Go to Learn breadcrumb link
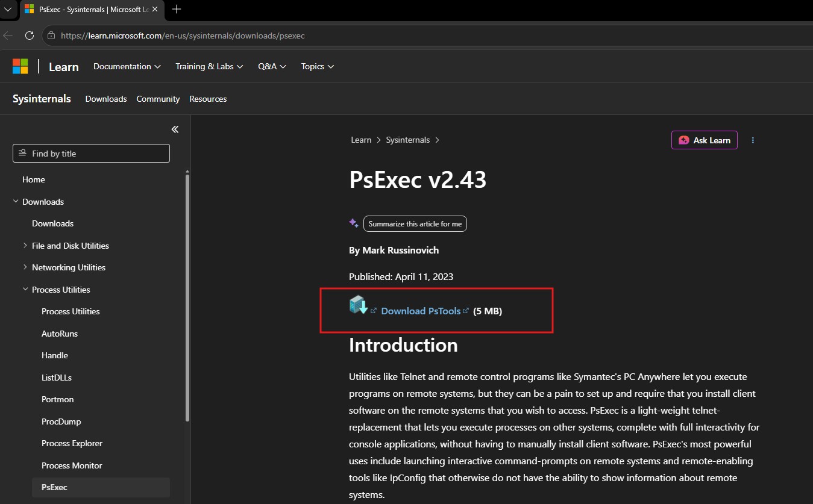 361,140
